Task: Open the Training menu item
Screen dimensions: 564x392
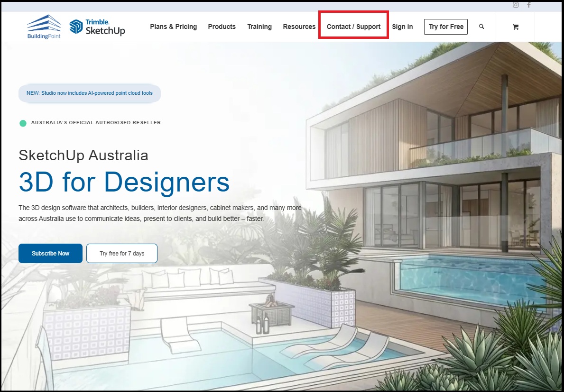Action: tap(259, 27)
